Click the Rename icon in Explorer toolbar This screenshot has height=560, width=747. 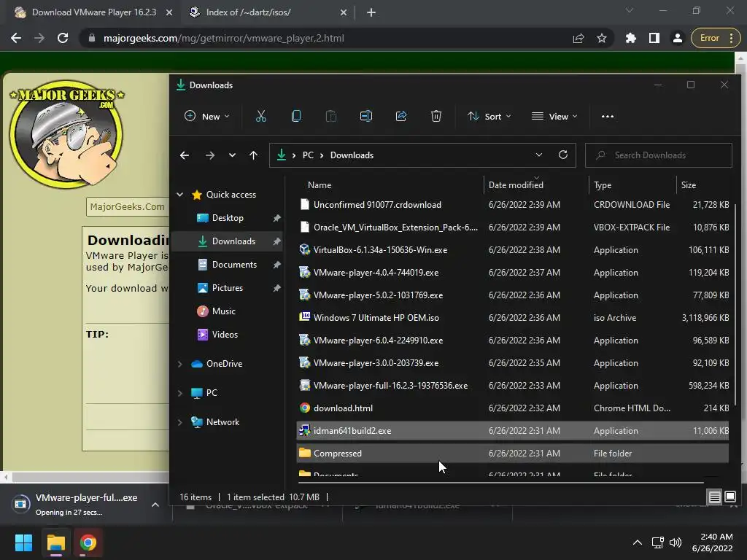366,116
